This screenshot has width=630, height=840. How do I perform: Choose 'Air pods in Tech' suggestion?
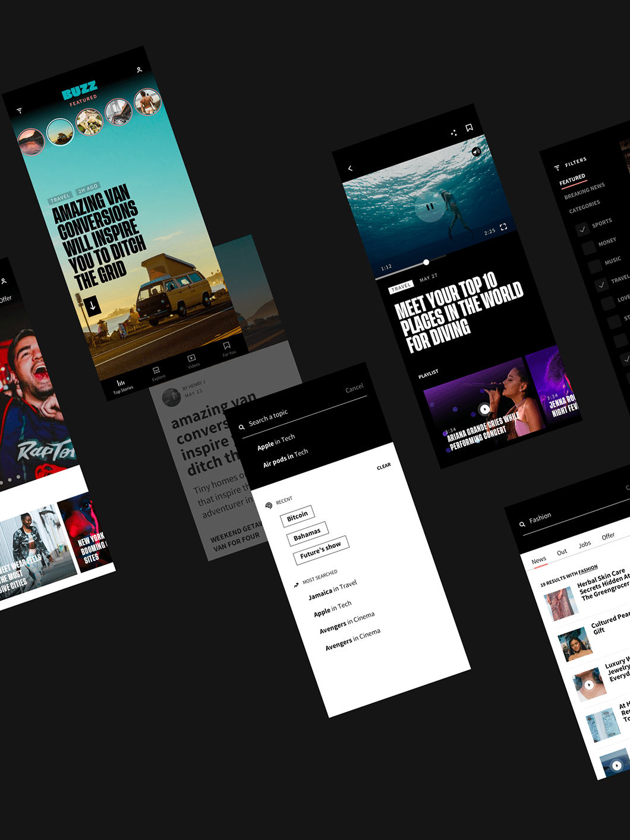[x=285, y=458]
